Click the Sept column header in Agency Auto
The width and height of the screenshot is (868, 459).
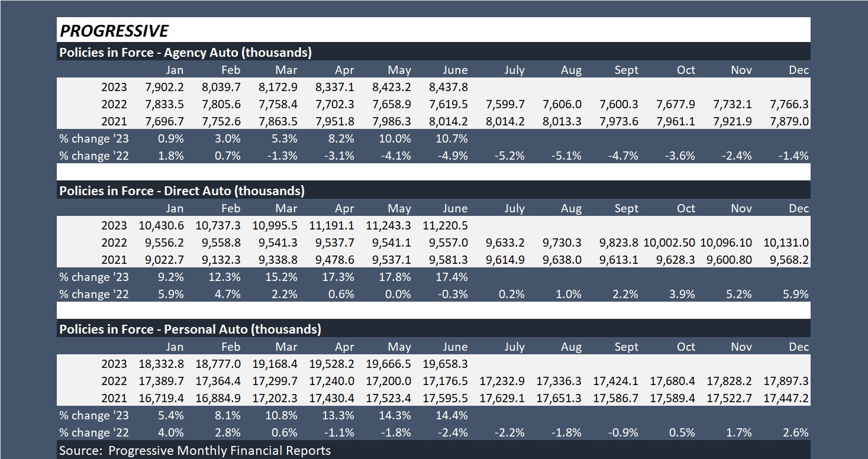pos(626,70)
